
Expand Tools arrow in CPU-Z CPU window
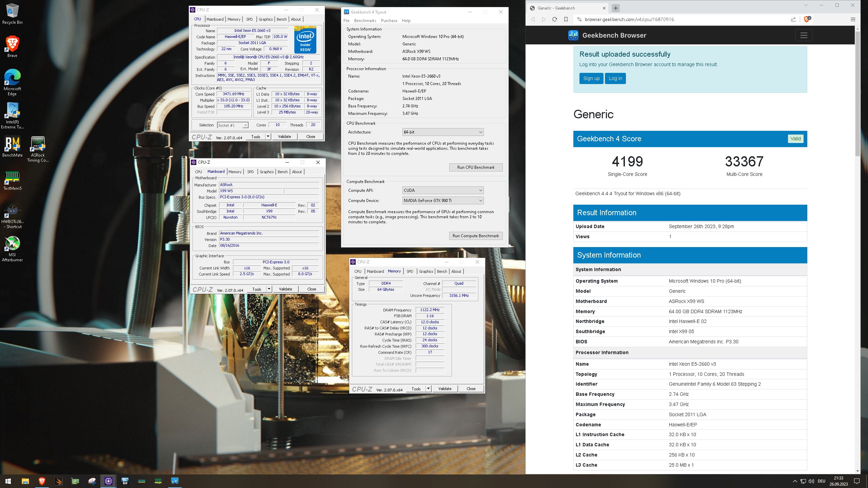[x=268, y=137]
